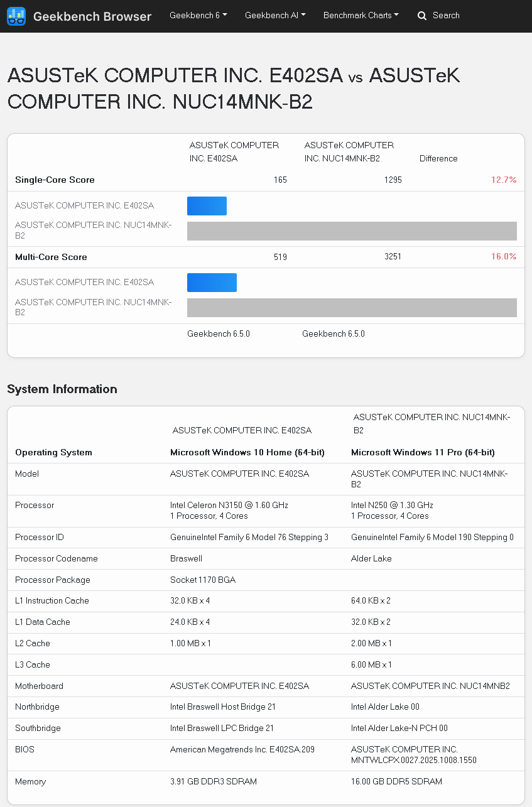Select 16.00 GB DDR5 SDRAM
This screenshot has height=807, width=532.
(396, 781)
